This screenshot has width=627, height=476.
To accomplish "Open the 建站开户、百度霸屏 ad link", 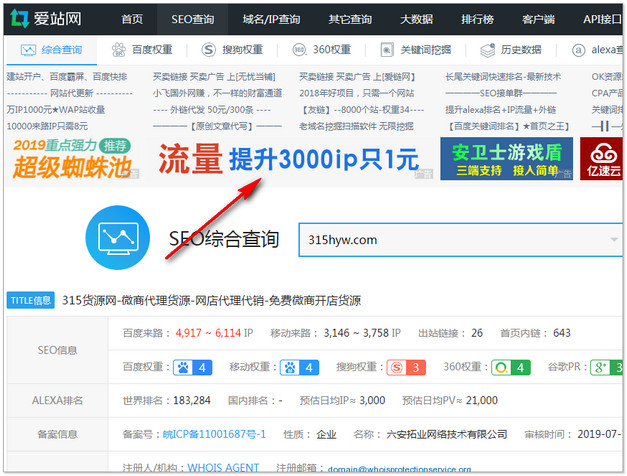I will [x=67, y=76].
